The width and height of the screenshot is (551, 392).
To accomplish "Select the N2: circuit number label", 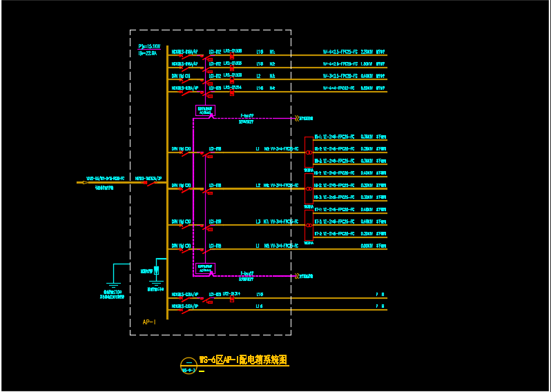I will tap(272, 64).
